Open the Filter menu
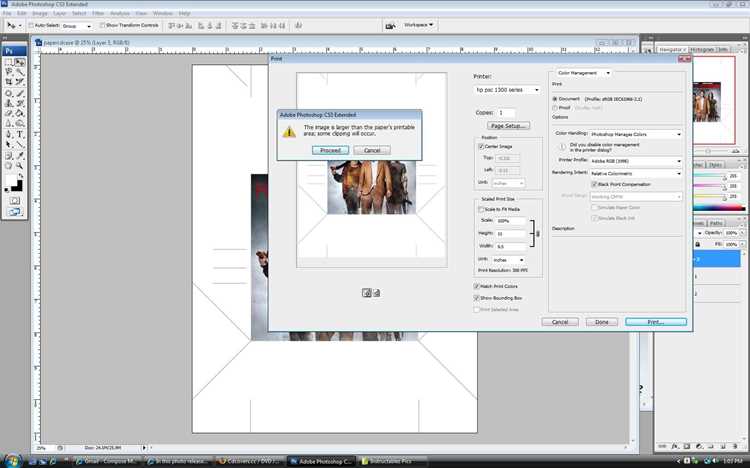The image size is (750, 468). point(98,13)
